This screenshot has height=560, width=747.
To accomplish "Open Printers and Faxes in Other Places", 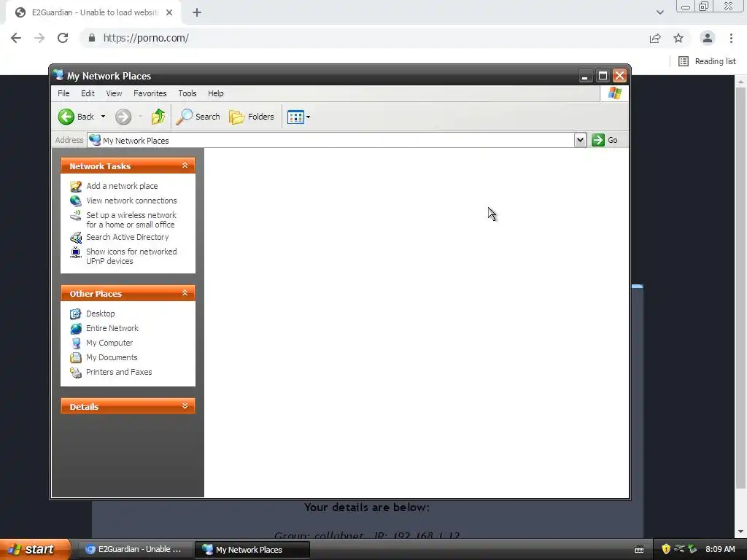I will [119, 372].
